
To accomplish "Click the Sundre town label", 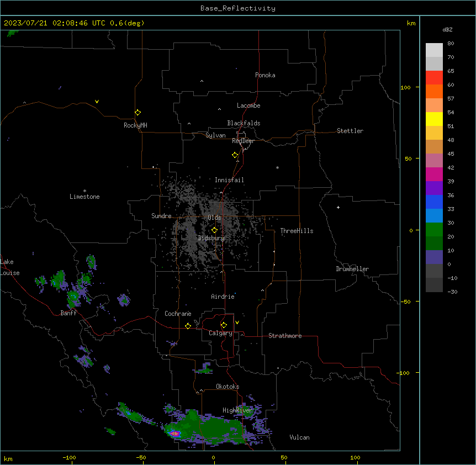I will pos(161,216).
